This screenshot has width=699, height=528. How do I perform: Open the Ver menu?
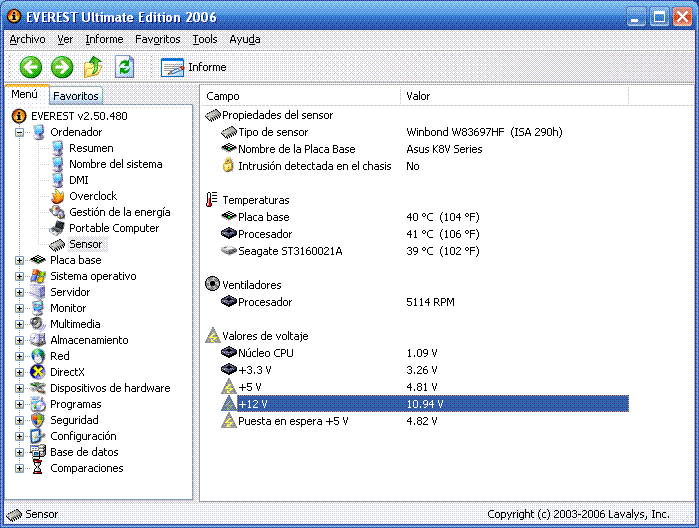pos(65,39)
